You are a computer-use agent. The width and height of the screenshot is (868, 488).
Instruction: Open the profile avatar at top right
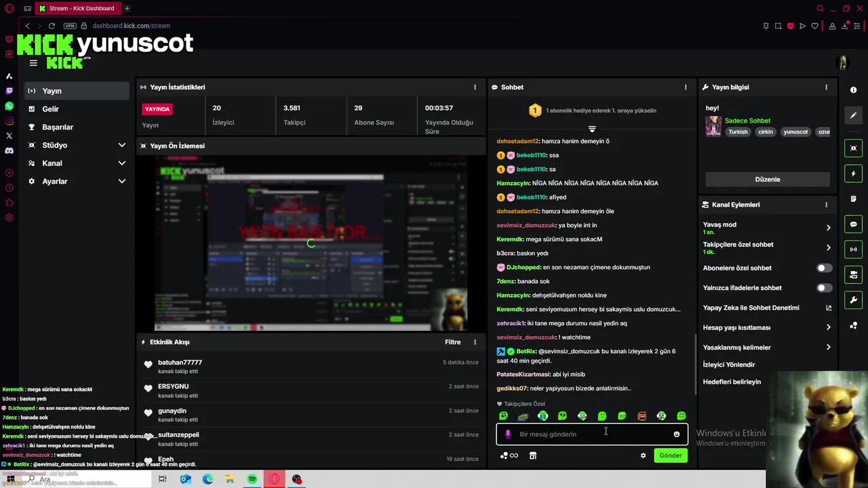(843, 63)
